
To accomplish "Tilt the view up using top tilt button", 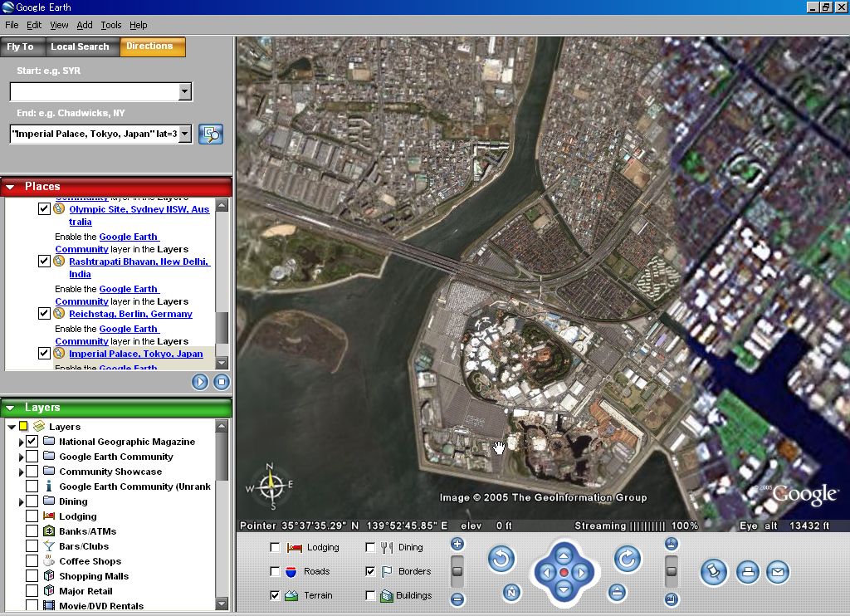I will click(671, 544).
